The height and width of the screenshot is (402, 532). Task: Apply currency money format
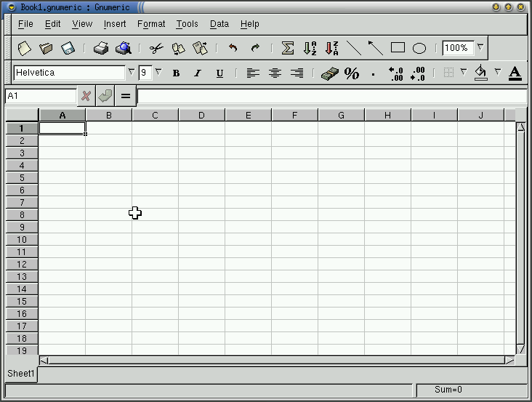tap(329, 73)
